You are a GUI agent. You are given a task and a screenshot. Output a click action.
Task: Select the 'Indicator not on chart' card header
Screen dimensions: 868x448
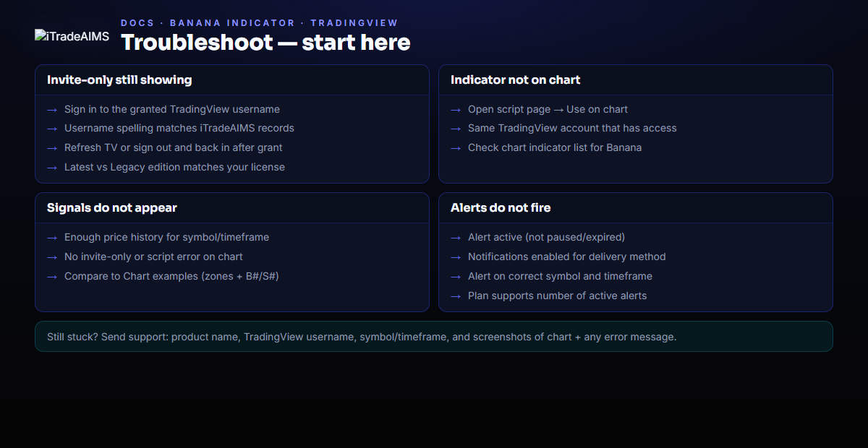[636, 80]
